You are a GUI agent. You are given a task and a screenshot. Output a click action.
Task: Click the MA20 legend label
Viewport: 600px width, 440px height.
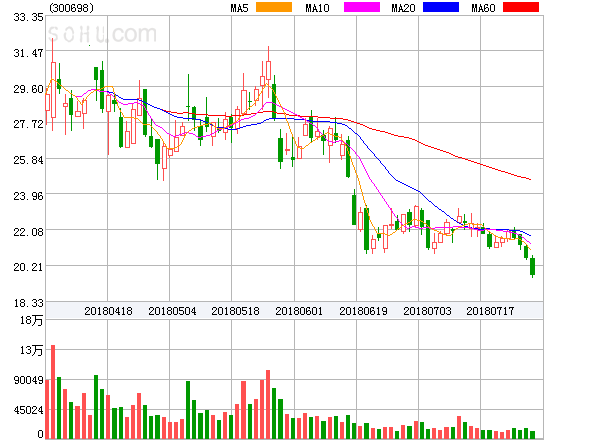coord(403,8)
